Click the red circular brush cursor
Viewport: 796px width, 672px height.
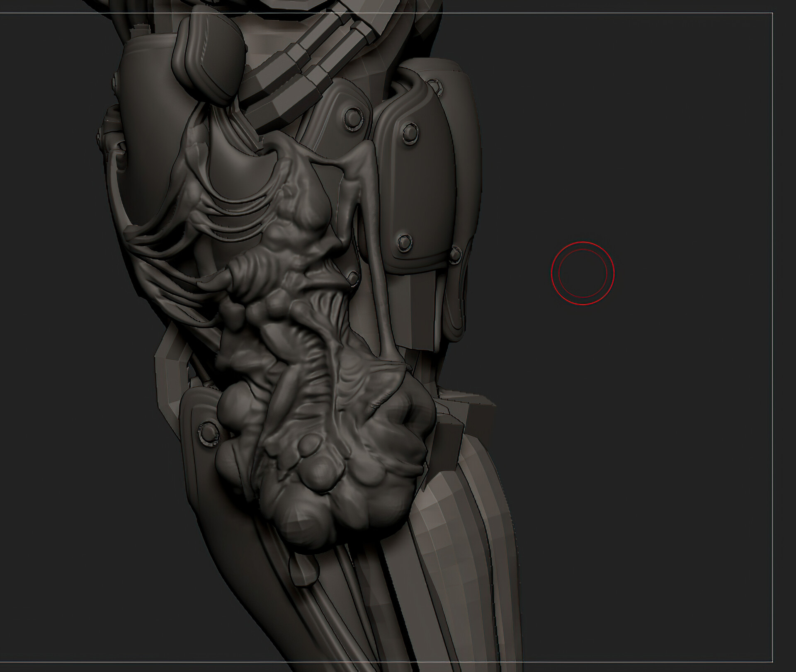coord(582,273)
